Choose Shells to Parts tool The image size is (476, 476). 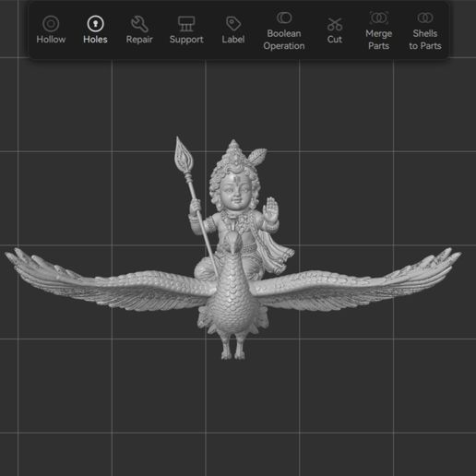coord(425,30)
